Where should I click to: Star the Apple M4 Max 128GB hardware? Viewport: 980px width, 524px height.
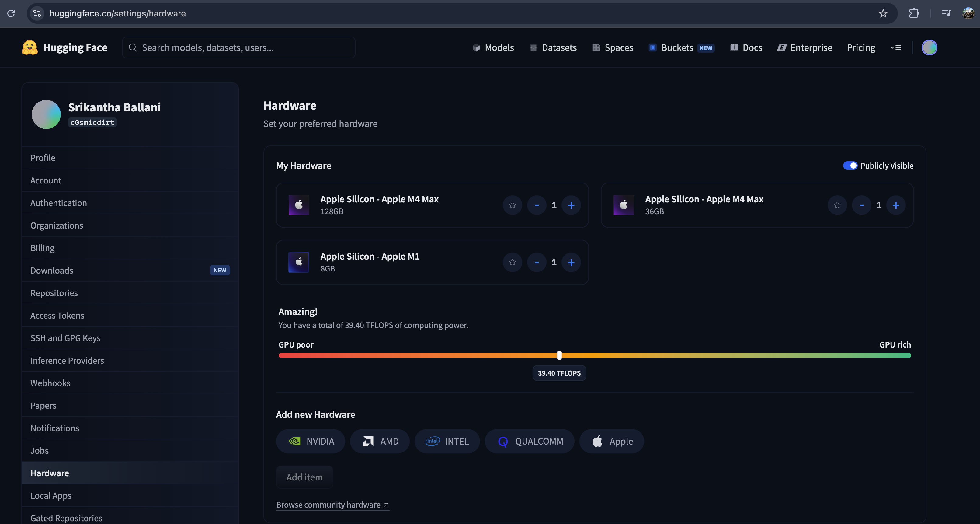point(513,205)
